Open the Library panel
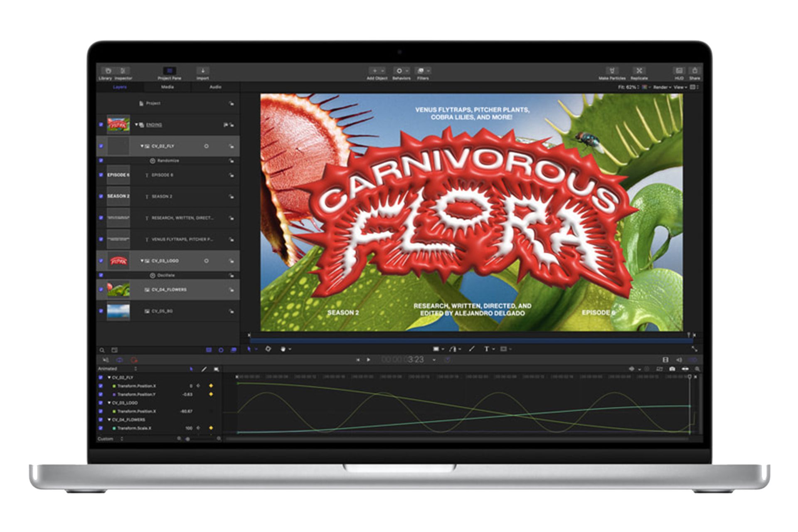798x532 pixels. tap(108, 71)
